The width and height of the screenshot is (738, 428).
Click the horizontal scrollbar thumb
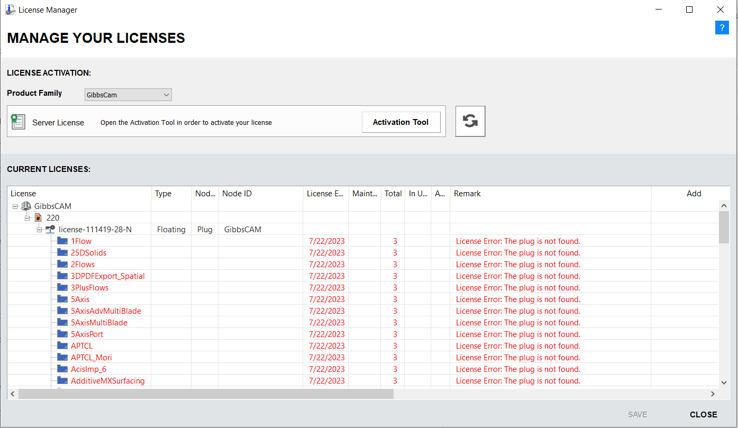pos(206,394)
